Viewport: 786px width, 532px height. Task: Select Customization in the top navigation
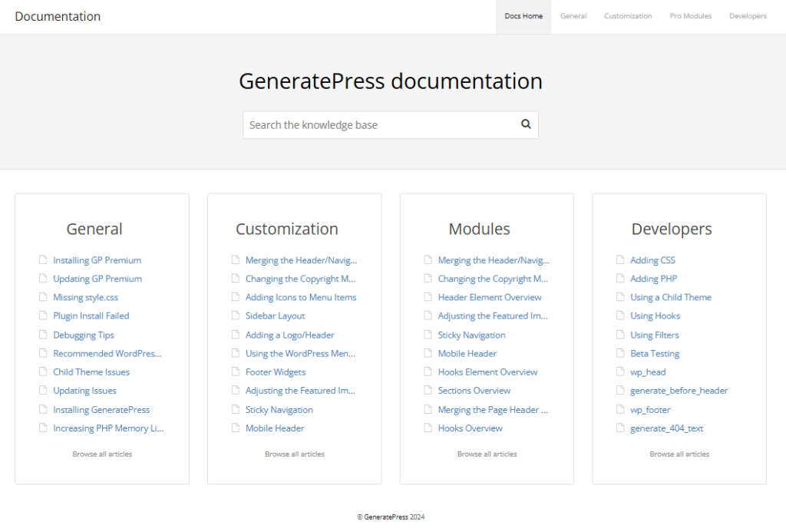(x=628, y=15)
